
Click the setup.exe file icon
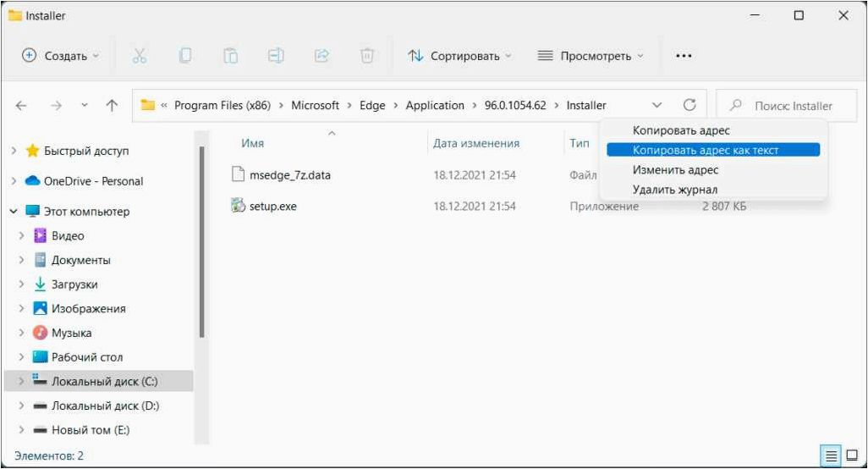point(238,206)
